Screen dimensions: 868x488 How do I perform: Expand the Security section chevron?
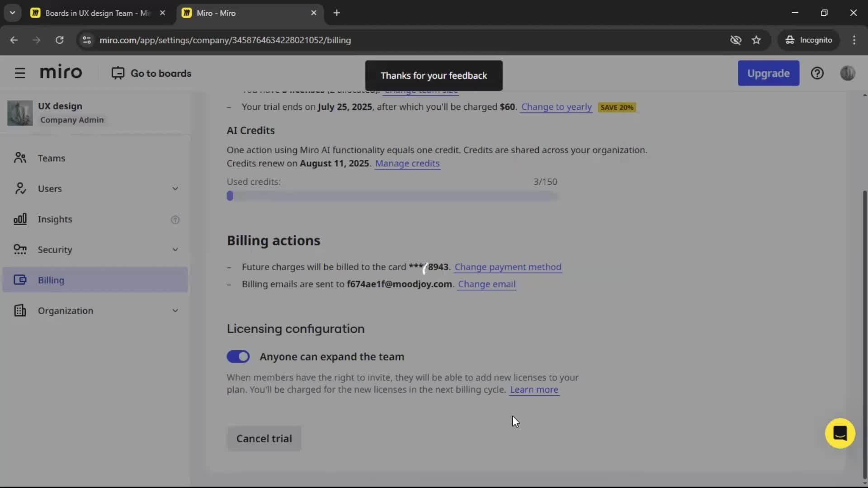(x=175, y=249)
